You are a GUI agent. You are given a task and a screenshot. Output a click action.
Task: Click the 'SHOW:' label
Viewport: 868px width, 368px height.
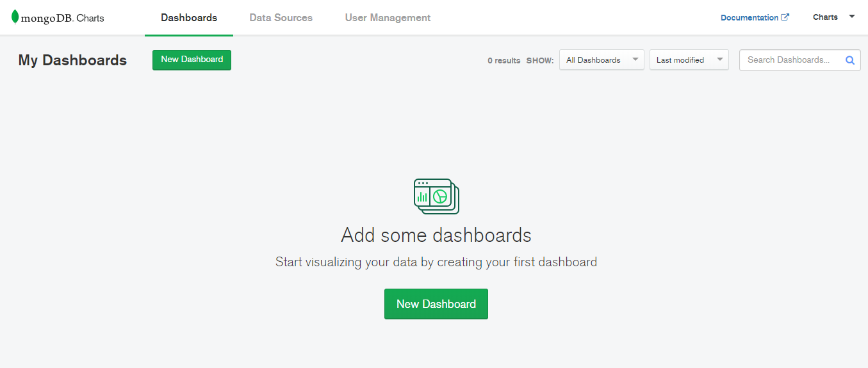pos(540,61)
